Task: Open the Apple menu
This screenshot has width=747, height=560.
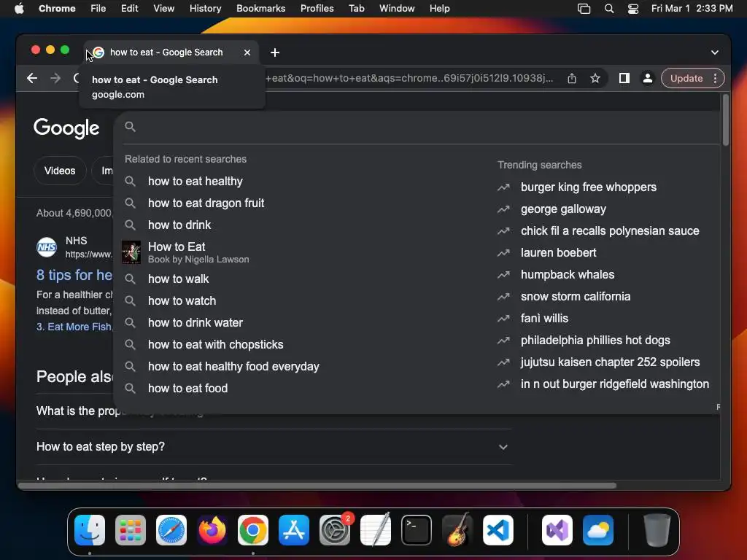Action: point(19,9)
